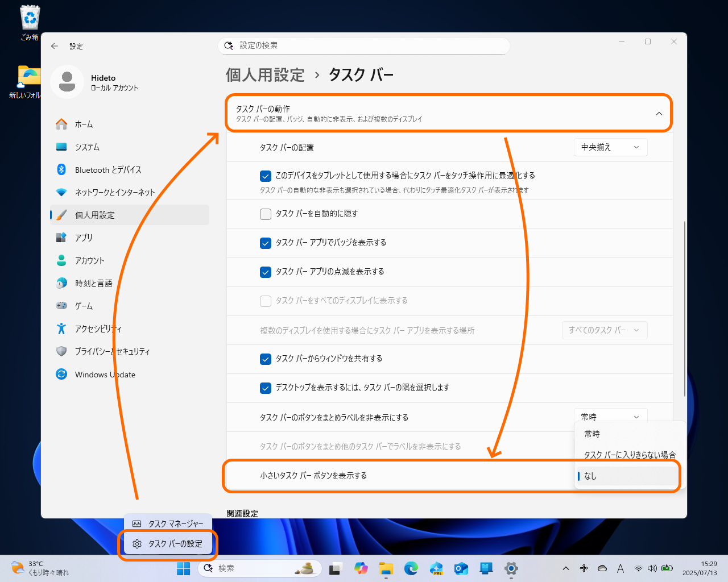Select タスク バーの設定 in the context menu
This screenshot has height=582, width=728.
click(x=168, y=543)
